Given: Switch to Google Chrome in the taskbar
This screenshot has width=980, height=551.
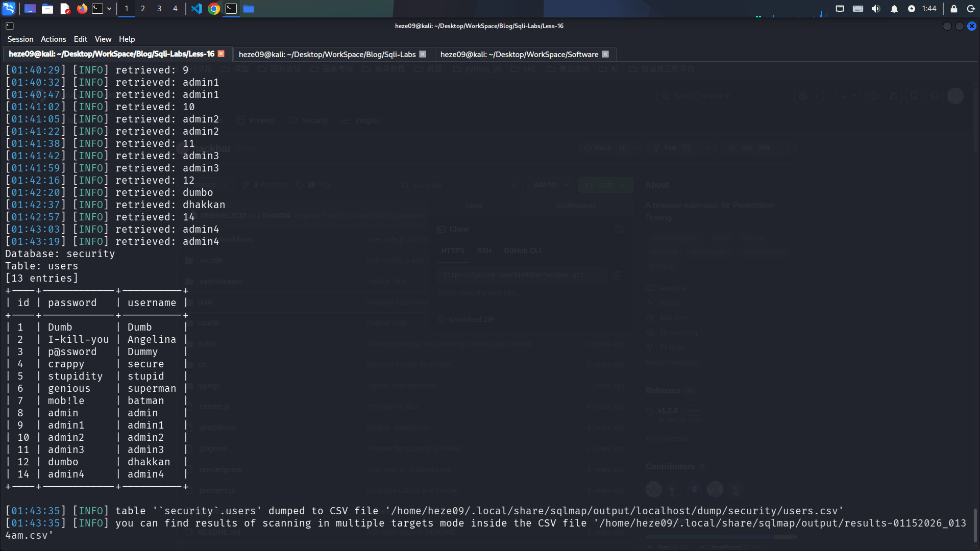Looking at the screenshot, I should point(214,9).
